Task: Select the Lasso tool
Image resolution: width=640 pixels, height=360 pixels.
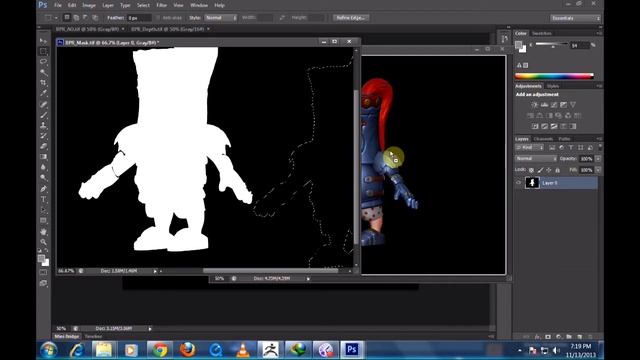Action: click(x=43, y=62)
